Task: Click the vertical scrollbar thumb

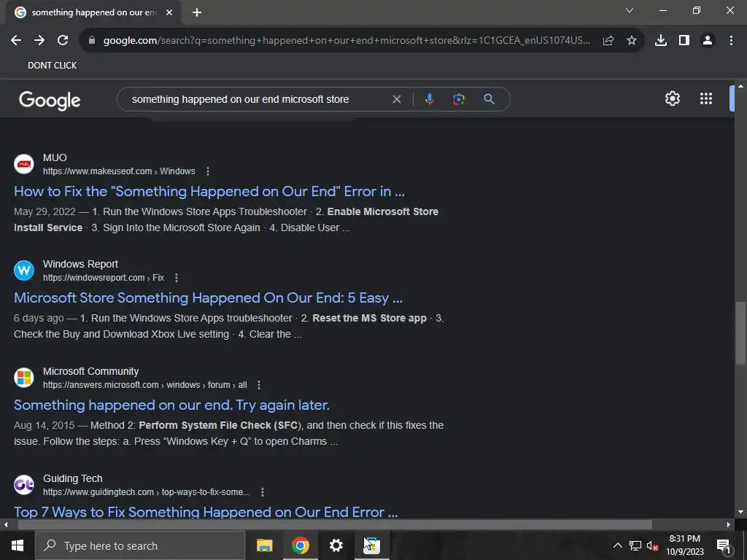Action: coord(740,333)
